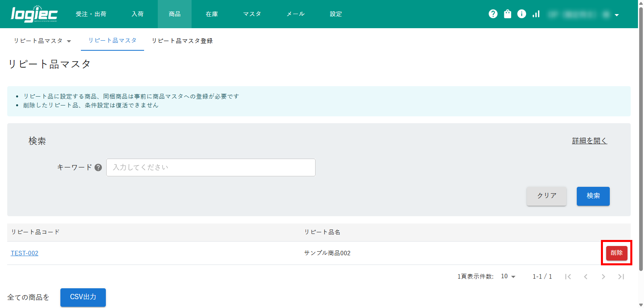
Task: Expand search details via 詳細を開く
Action: 589,141
